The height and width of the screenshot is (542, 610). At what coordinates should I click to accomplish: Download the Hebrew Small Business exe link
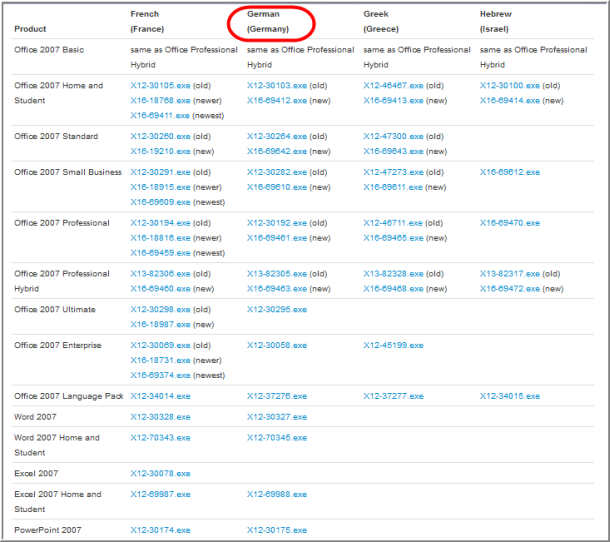(510, 172)
